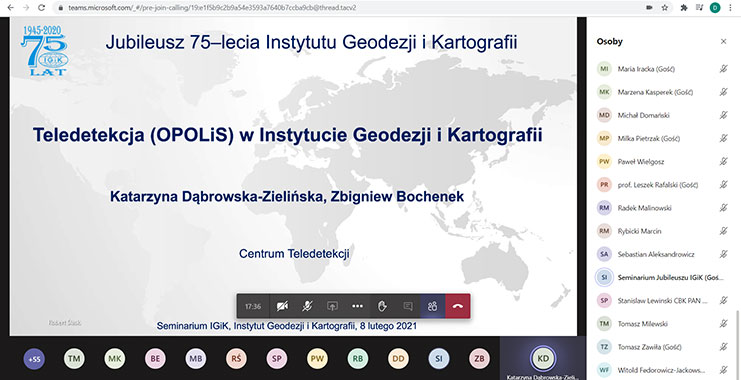The height and width of the screenshot is (380, 741).
Task: Open the browser extensions puzzle icon
Action: tap(683, 8)
